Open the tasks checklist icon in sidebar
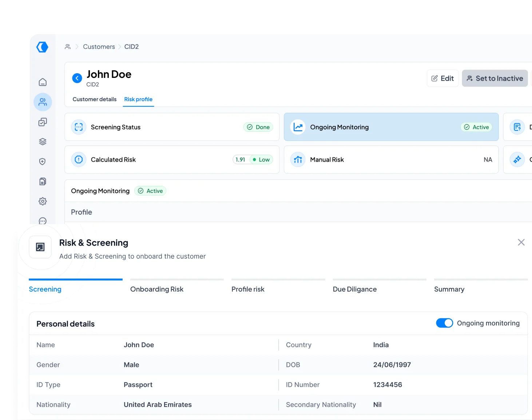 pyautogui.click(x=43, y=122)
